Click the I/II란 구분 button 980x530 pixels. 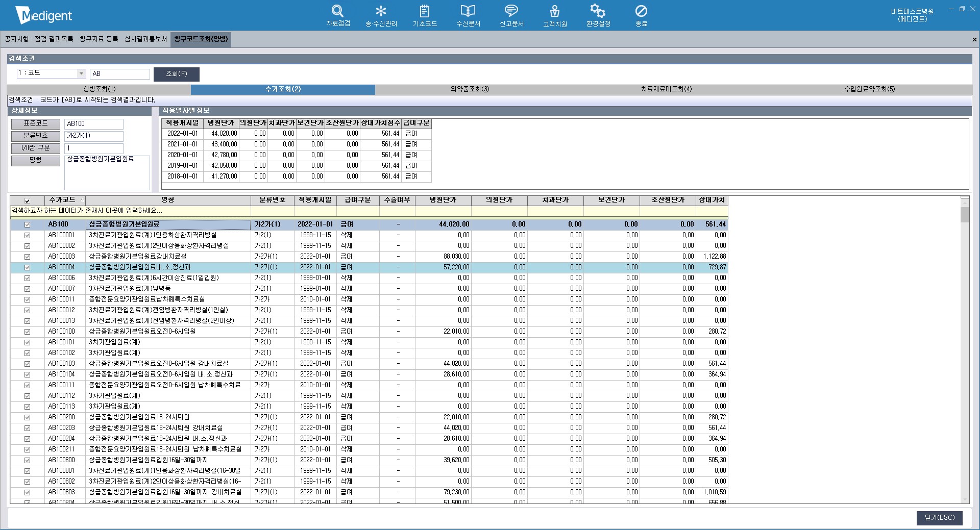36,148
